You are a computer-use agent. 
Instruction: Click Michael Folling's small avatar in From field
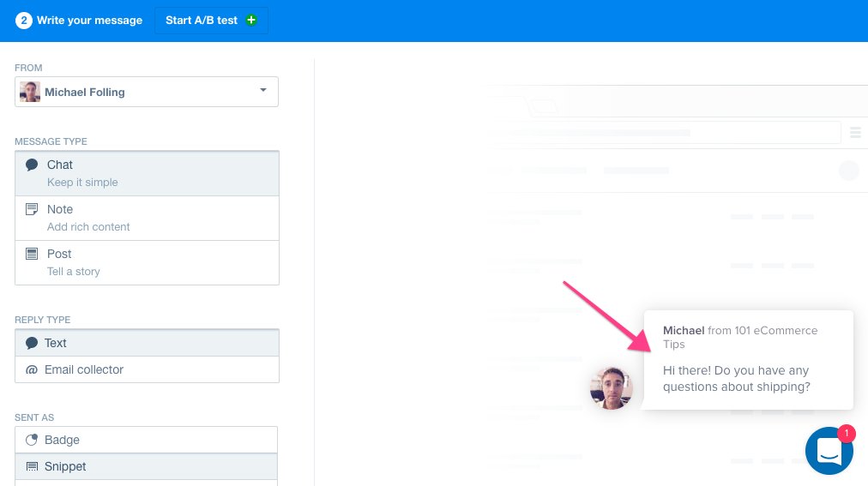coord(30,92)
